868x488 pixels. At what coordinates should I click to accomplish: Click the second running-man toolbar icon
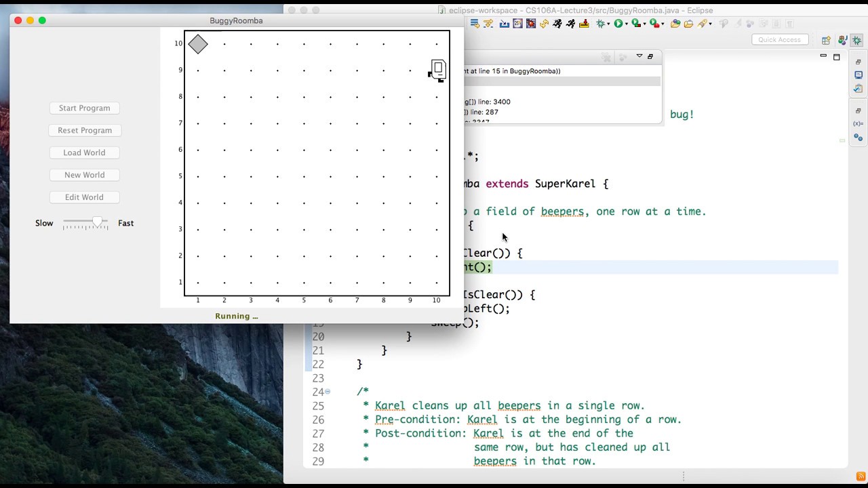(x=570, y=24)
